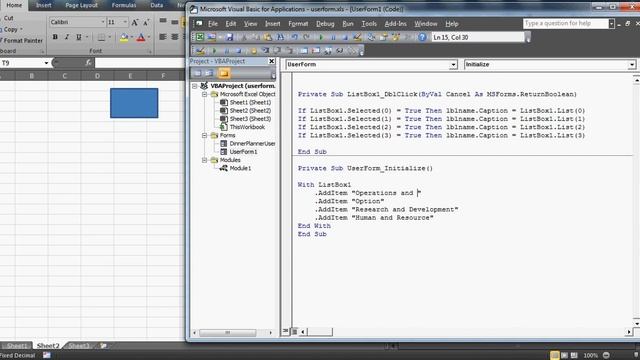Click Step Into on the Debug toolbar
640x360 pixels.
click(x=265, y=51)
